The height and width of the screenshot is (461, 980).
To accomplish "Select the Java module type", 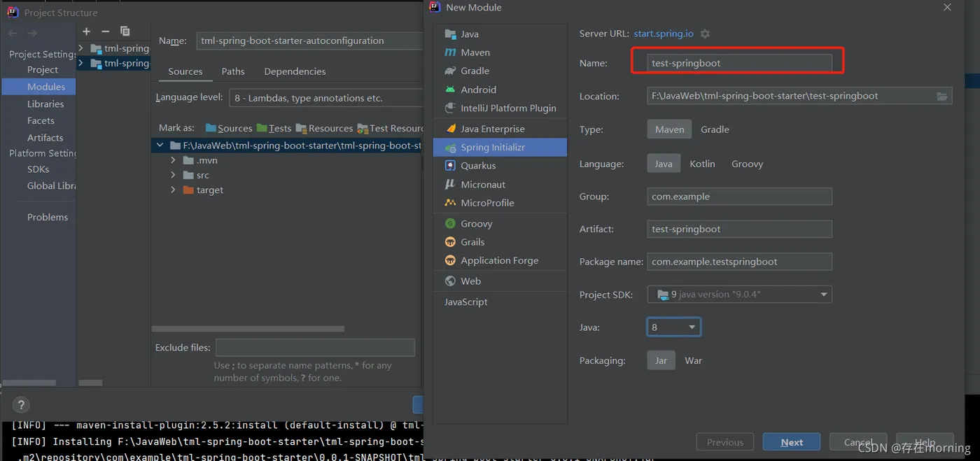I will point(500,34).
